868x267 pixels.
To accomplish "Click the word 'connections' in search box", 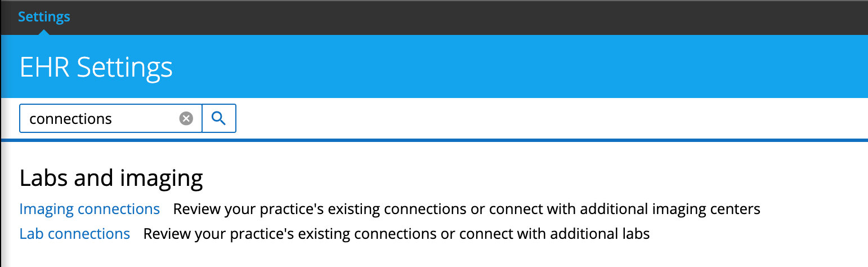I will [x=70, y=119].
